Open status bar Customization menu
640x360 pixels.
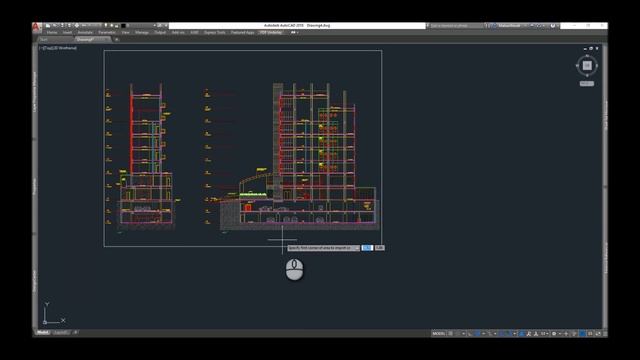(x=605, y=333)
